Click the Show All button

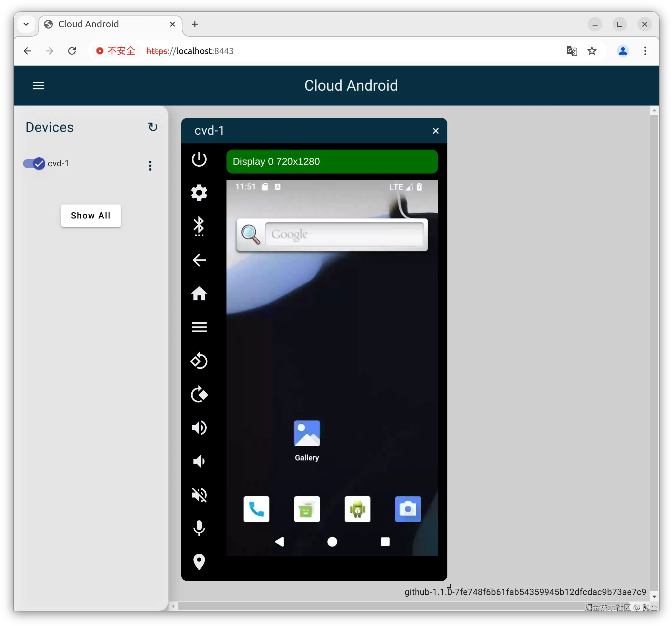pyautogui.click(x=91, y=216)
